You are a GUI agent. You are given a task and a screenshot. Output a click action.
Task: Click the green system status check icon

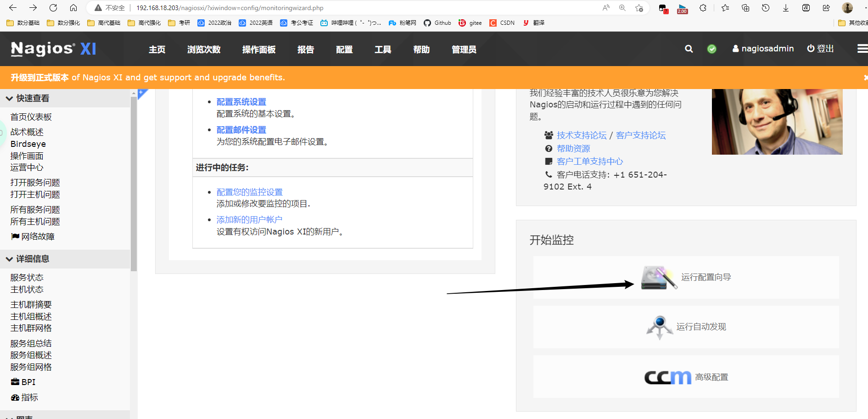tap(711, 49)
